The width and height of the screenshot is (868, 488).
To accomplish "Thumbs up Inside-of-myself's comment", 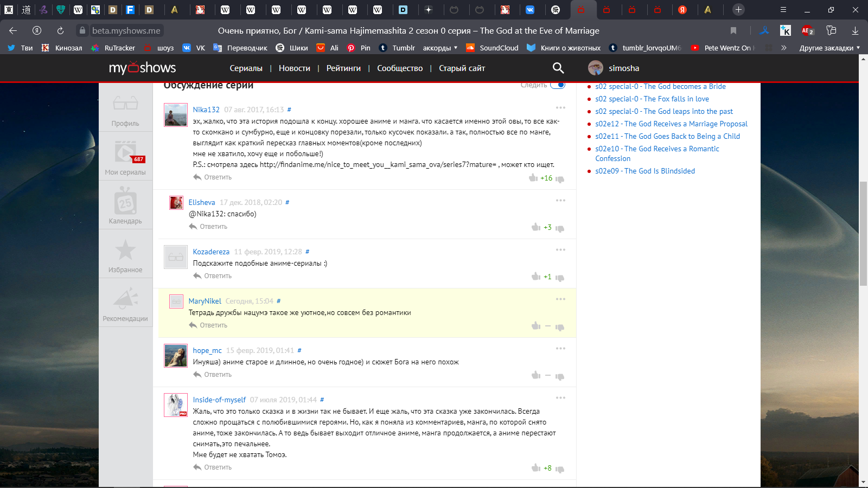I will (536, 468).
